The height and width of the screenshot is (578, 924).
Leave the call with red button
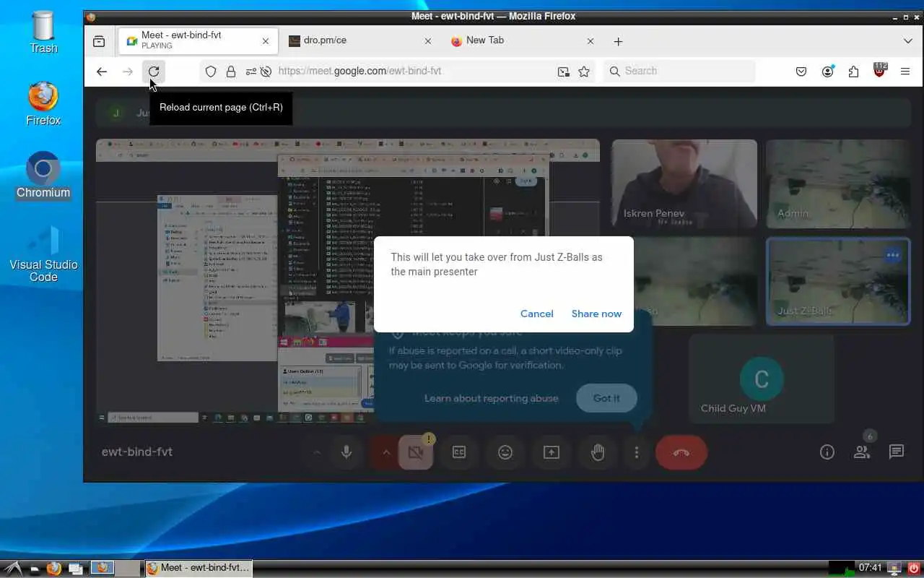pos(681,452)
